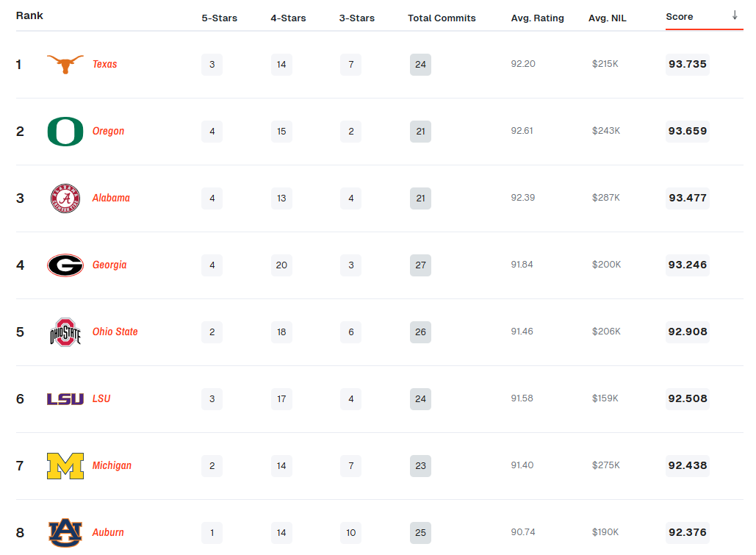Click Michigan's Avg. NIL value $275K

(606, 465)
